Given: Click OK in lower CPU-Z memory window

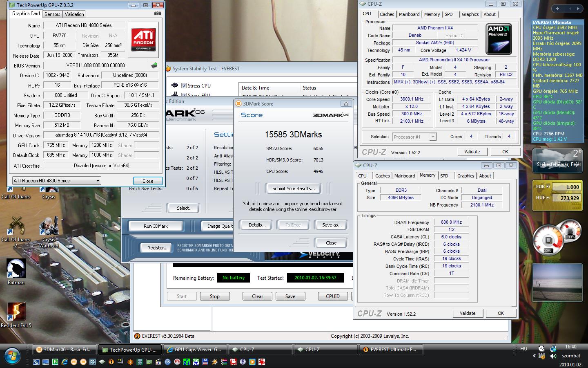Looking at the screenshot, I should pos(501,313).
